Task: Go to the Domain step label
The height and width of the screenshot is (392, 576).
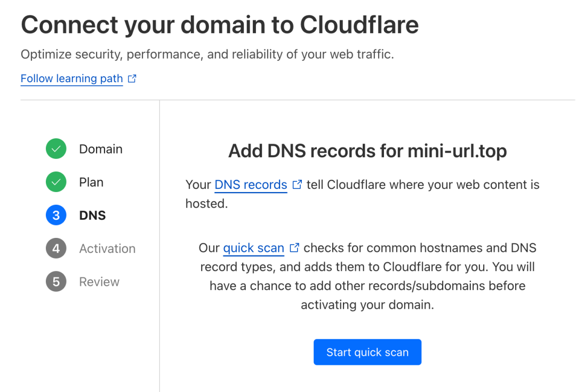Action: [x=101, y=149]
